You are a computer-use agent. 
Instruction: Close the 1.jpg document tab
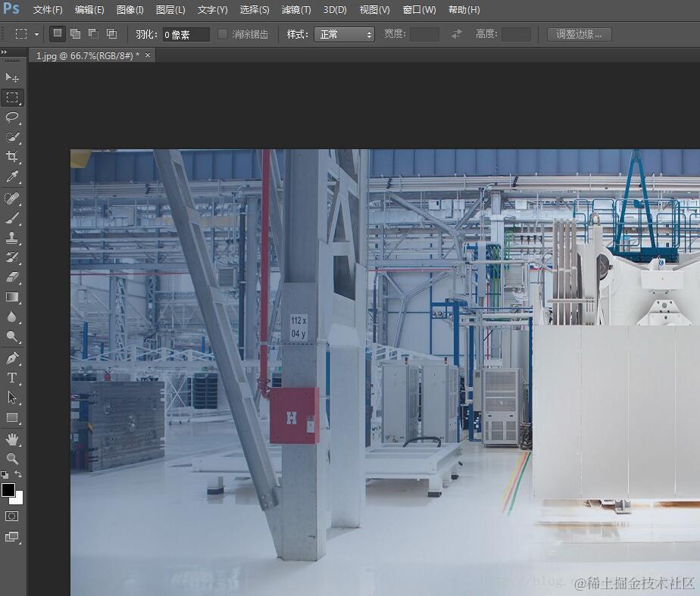pos(148,55)
